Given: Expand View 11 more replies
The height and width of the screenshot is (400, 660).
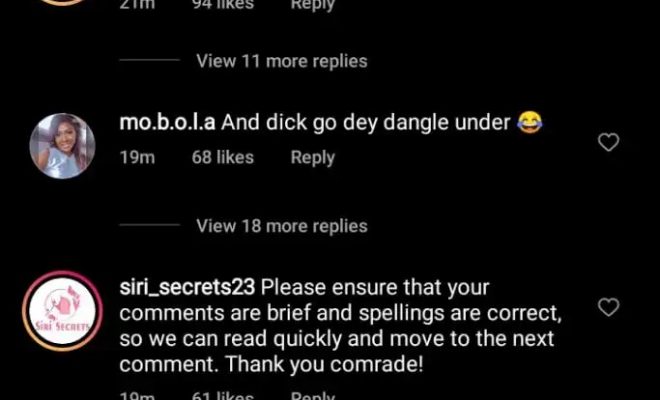Looking at the screenshot, I should pyautogui.click(x=282, y=61).
